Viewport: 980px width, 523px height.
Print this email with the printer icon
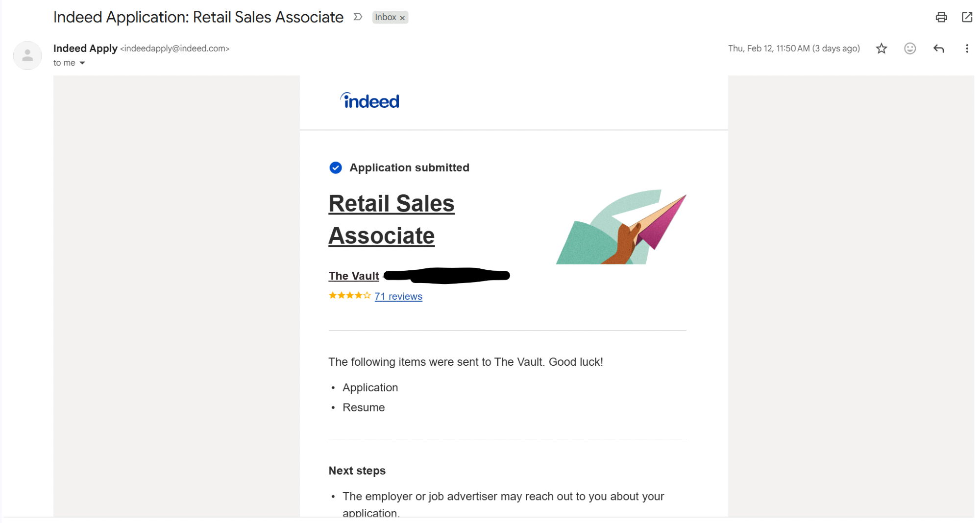pyautogui.click(x=941, y=17)
